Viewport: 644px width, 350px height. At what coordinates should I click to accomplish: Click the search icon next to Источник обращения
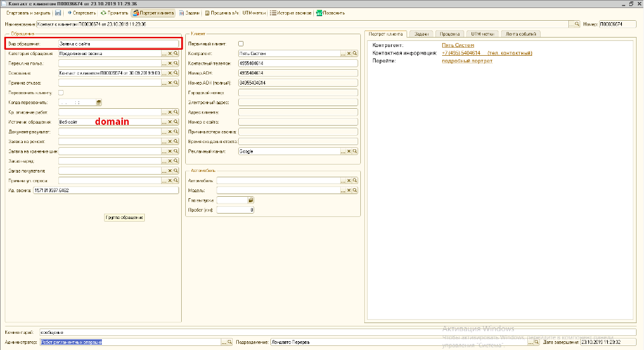tap(176, 122)
